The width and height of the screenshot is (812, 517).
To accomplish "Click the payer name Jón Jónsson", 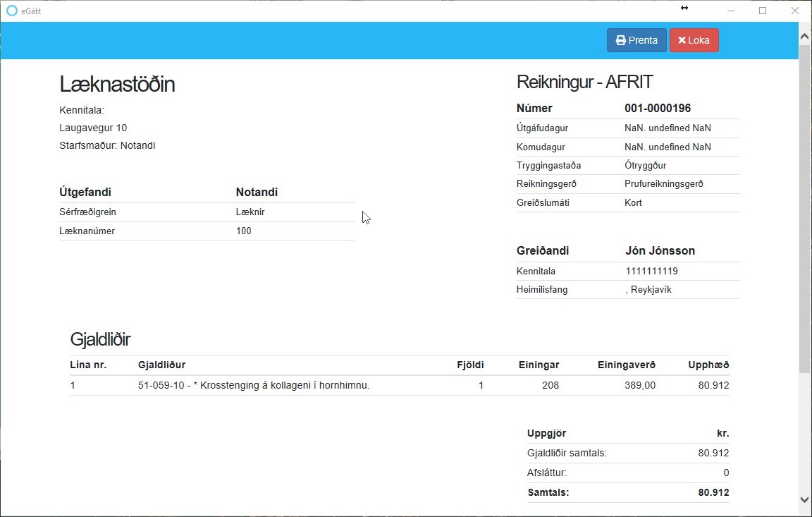I will (660, 250).
